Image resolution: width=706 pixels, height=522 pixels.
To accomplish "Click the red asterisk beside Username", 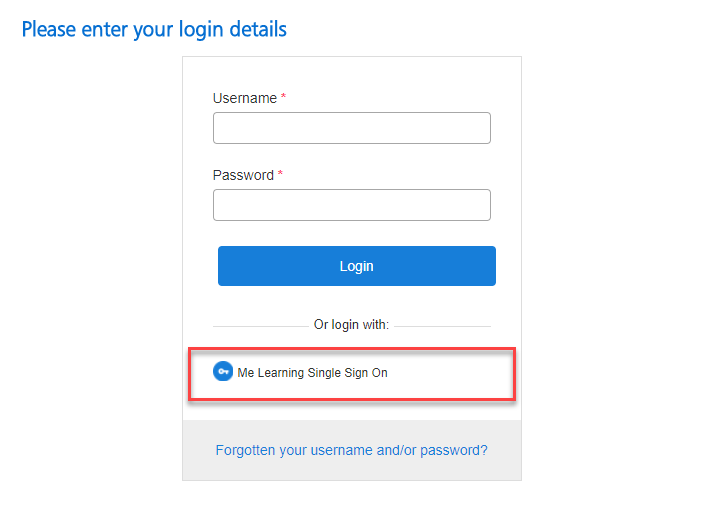I will click(x=283, y=96).
